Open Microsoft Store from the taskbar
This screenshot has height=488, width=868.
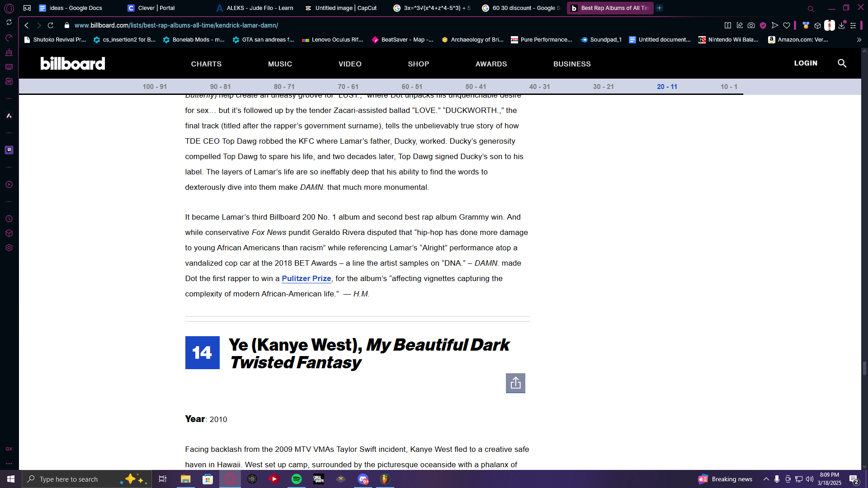(208, 479)
